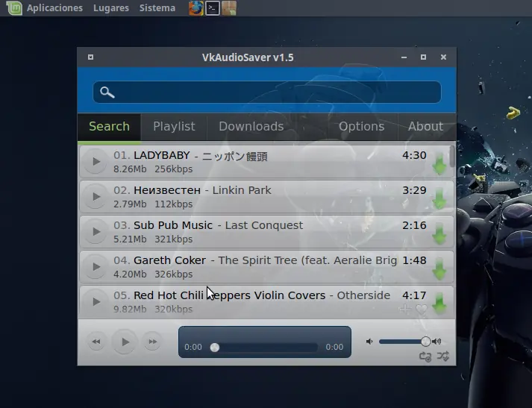Screen dimensions: 532x408
Task: Mute using the low volume speaker icon
Action: (x=369, y=341)
